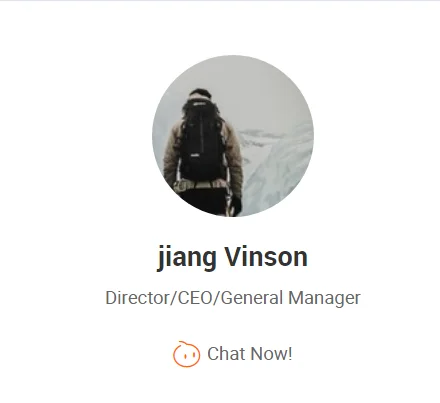Click CEO in the job title line
Image resolution: width=440 pixels, height=403 pixels.
click(x=195, y=298)
